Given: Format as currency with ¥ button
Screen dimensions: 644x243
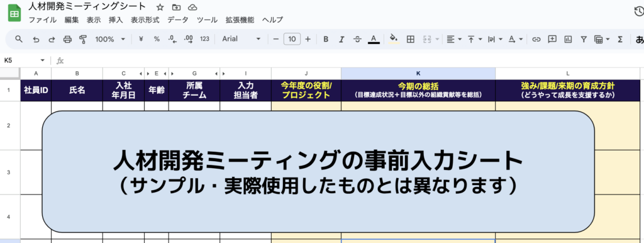Looking at the screenshot, I should coord(141,39).
